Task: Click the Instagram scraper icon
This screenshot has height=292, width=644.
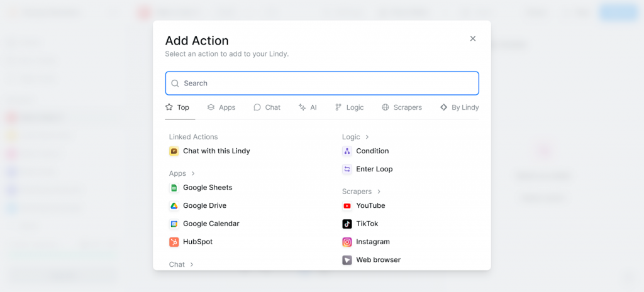Action: (x=347, y=242)
